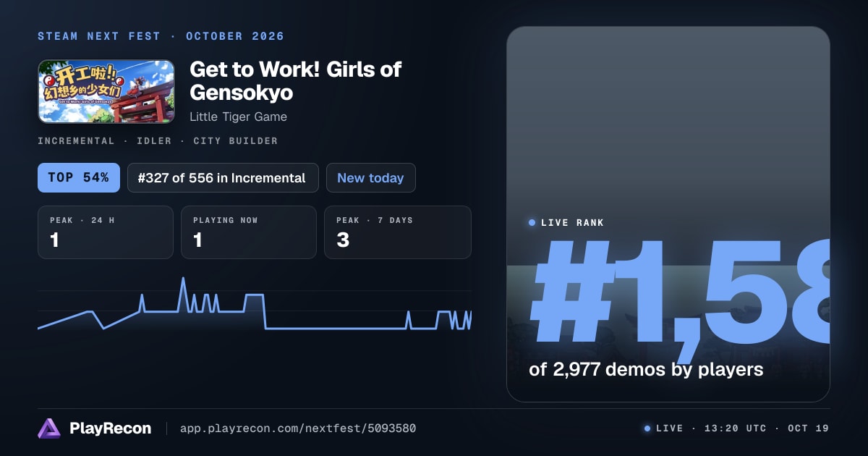Open app.playrecon.com/nextfest/5093580 link
The width and height of the screenshot is (868, 456).
click(298, 428)
